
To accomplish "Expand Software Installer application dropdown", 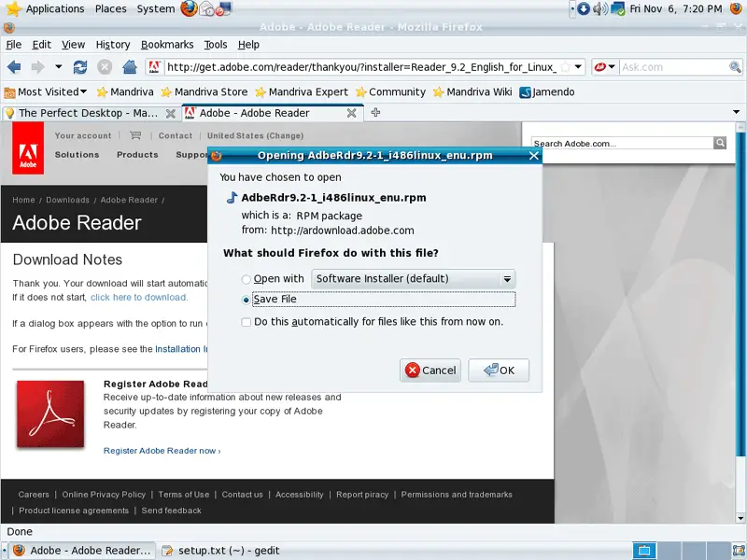I will tap(507, 279).
